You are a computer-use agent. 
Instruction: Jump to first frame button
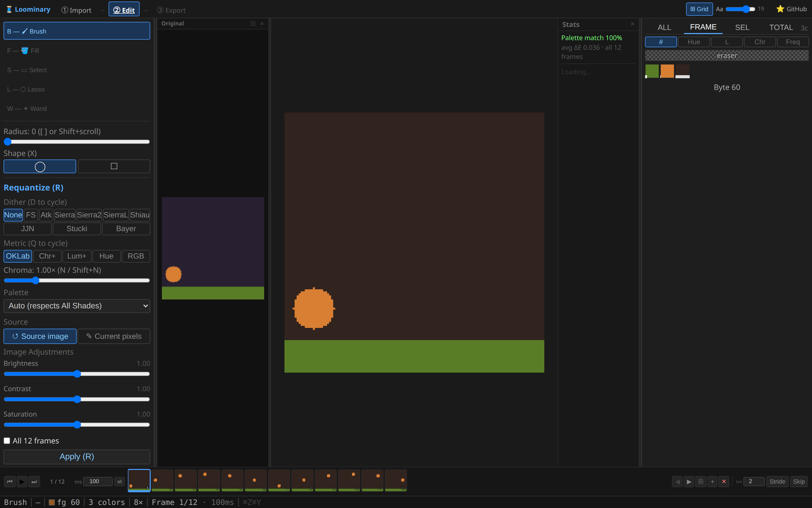pos(10,482)
